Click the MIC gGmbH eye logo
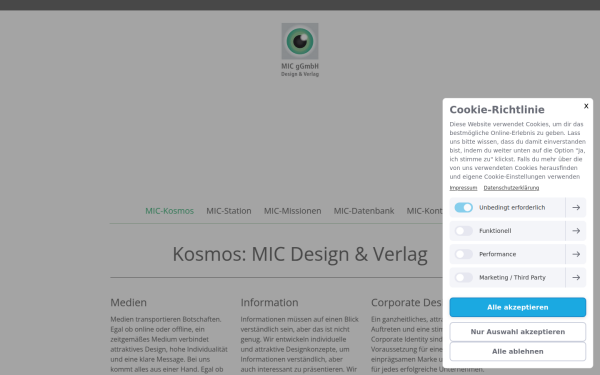This screenshot has height=375, width=600. tap(300, 50)
